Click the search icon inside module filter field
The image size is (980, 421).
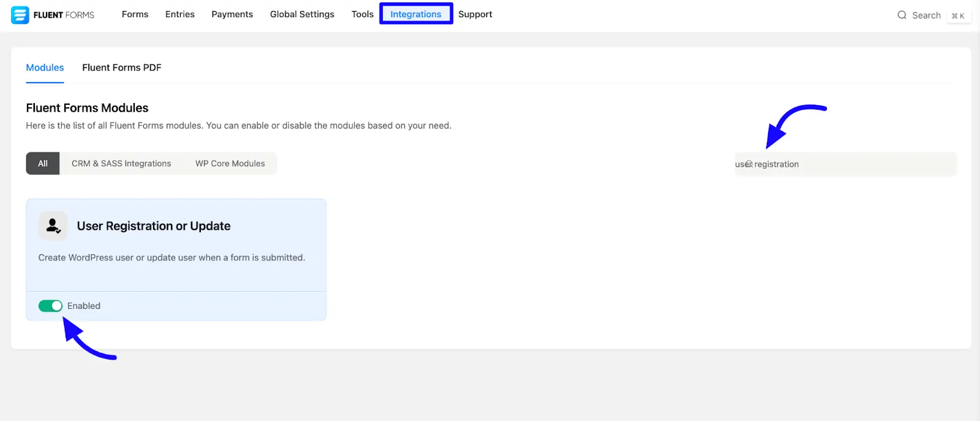pos(748,164)
